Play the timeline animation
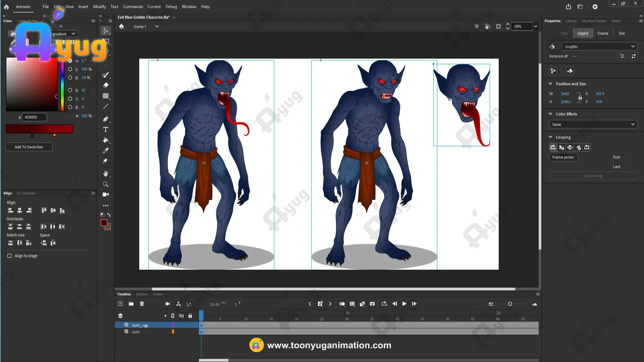 pyautogui.click(x=404, y=304)
